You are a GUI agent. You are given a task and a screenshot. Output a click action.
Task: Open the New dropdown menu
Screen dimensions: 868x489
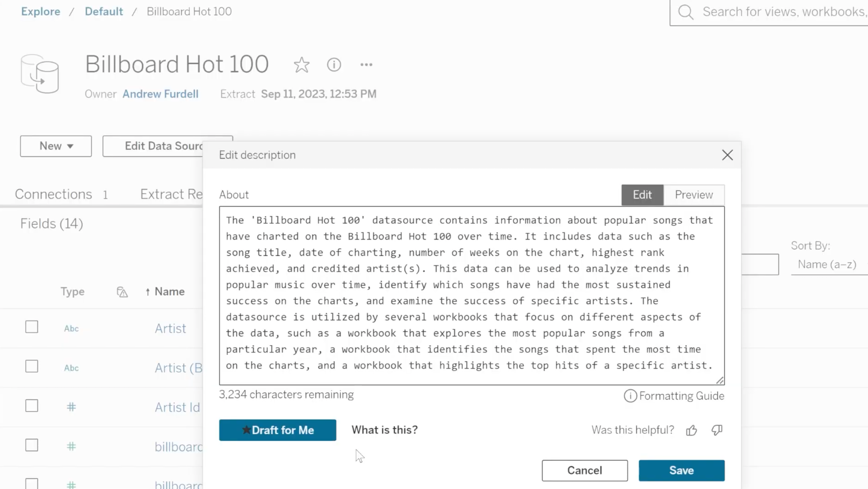[56, 146]
